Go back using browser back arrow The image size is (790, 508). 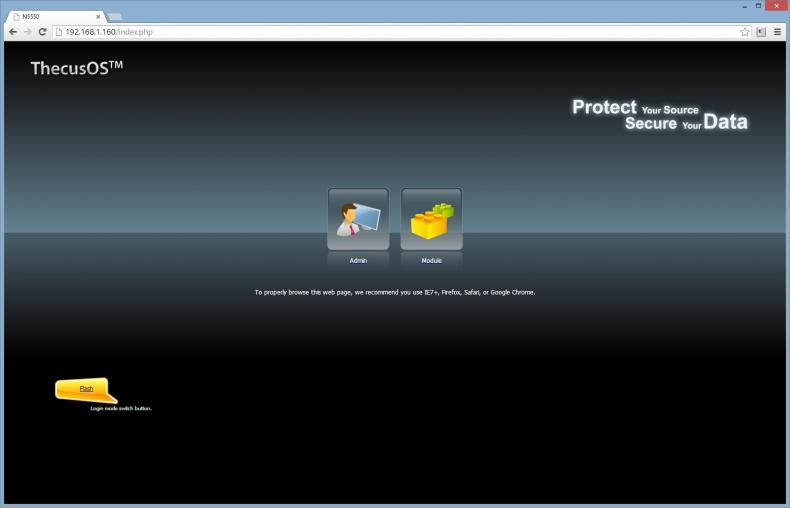(x=13, y=32)
